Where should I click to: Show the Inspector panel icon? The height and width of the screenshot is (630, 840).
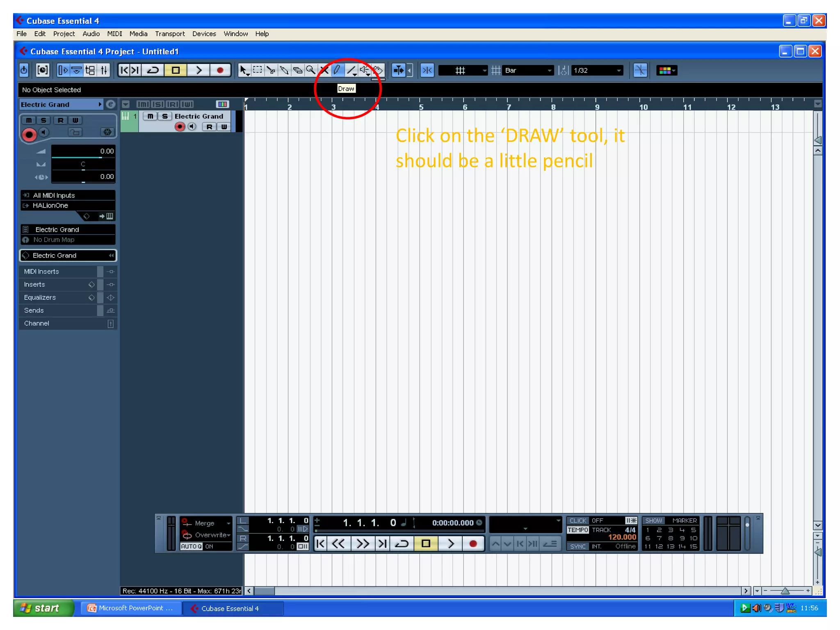63,70
